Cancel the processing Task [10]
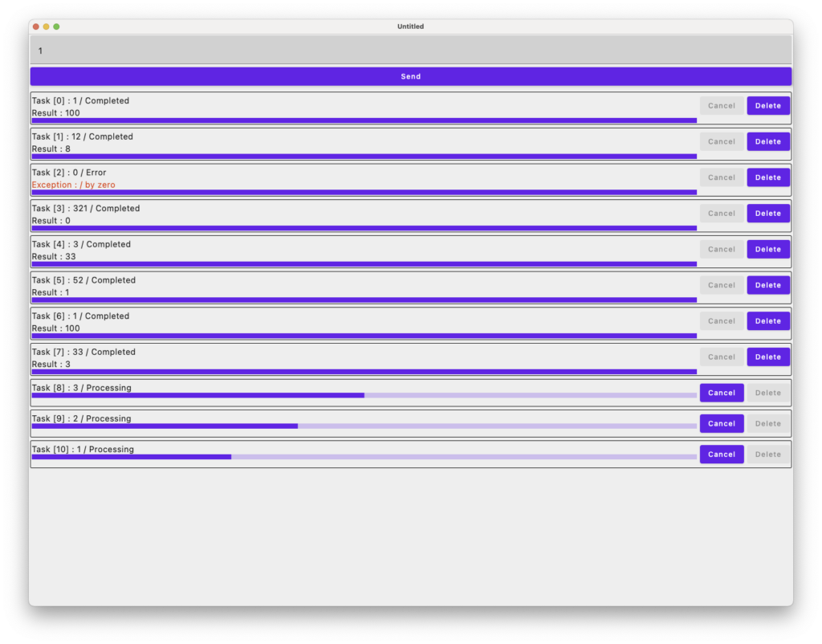Screen dimensions: 822x644 click(x=722, y=454)
